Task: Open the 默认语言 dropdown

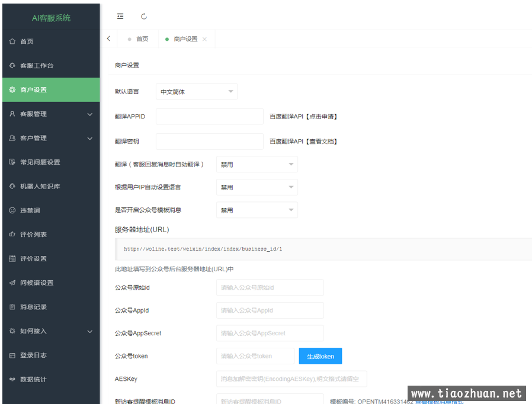Action: click(x=196, y=92)
